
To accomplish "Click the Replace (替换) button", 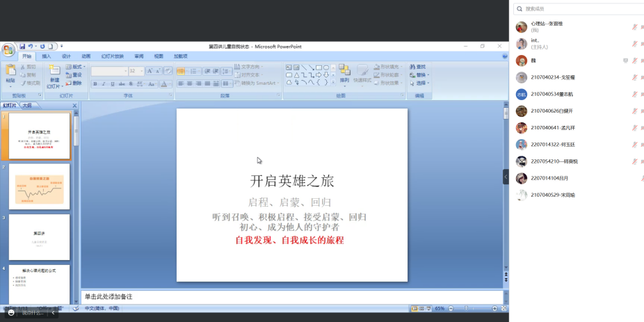I will 419,74.
